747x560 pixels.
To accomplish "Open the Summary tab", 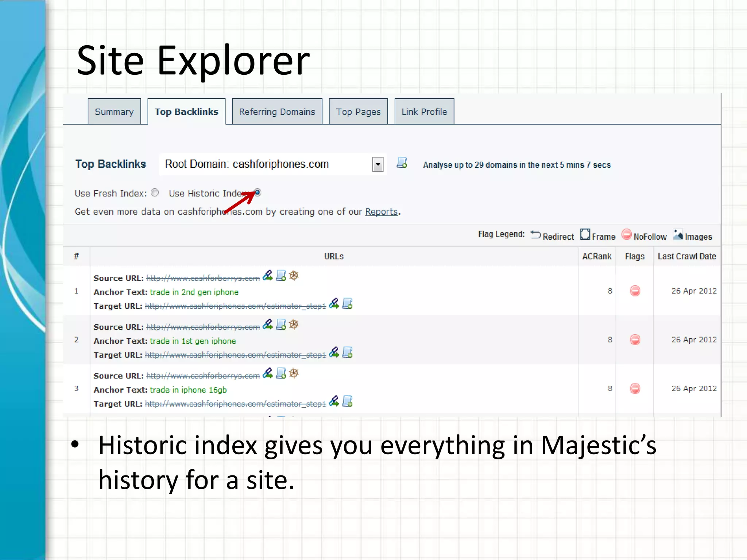I will (114, 112).
